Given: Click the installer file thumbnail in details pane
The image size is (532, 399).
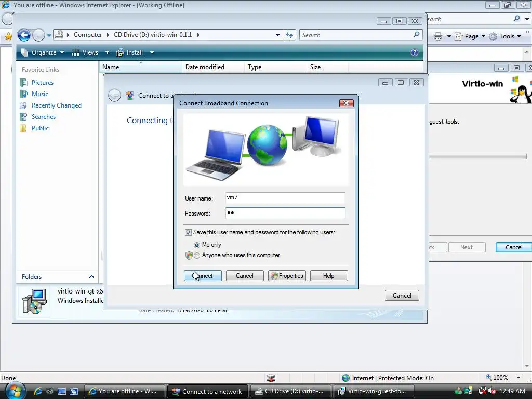Looking at the screenshot, I should click(34, 301).
